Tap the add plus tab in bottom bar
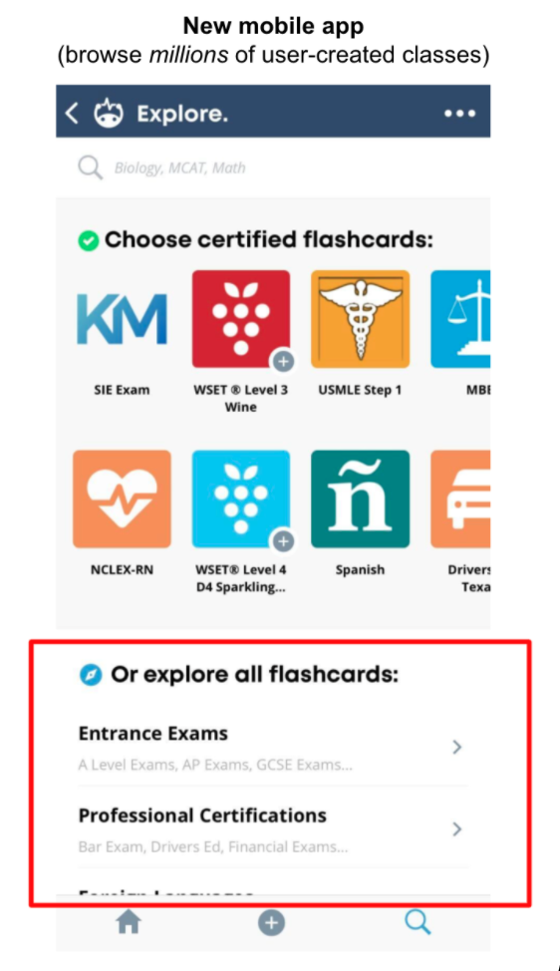Screen dimensions: 560x971 click(x=271, y=923)
